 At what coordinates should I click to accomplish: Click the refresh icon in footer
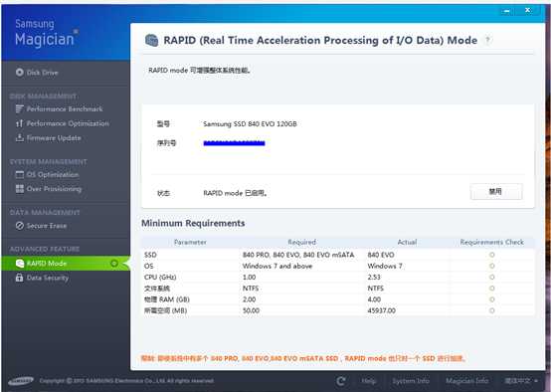341,381
